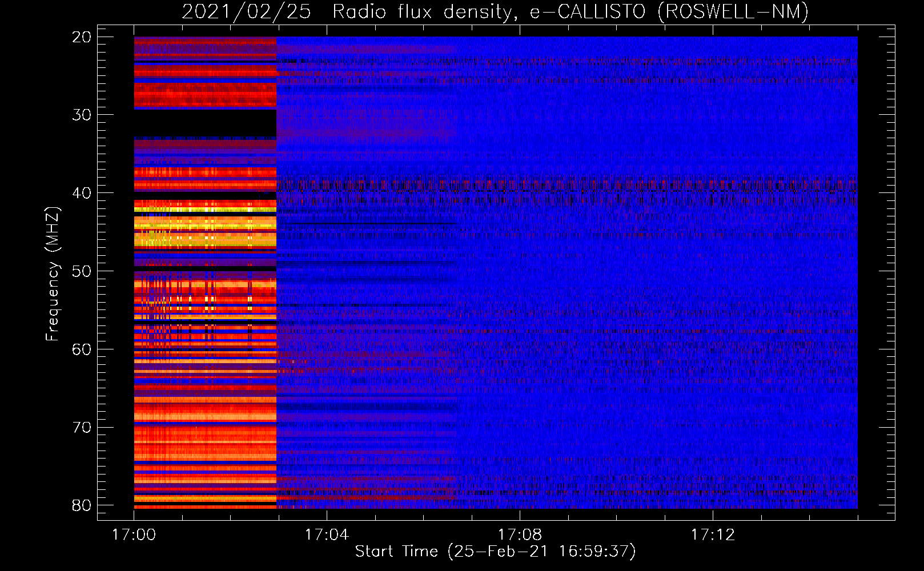This screenshot has height=571, width=924.
Task: Click the 'Frequency (MHZ)' axis label
Action: pos(52,274)
